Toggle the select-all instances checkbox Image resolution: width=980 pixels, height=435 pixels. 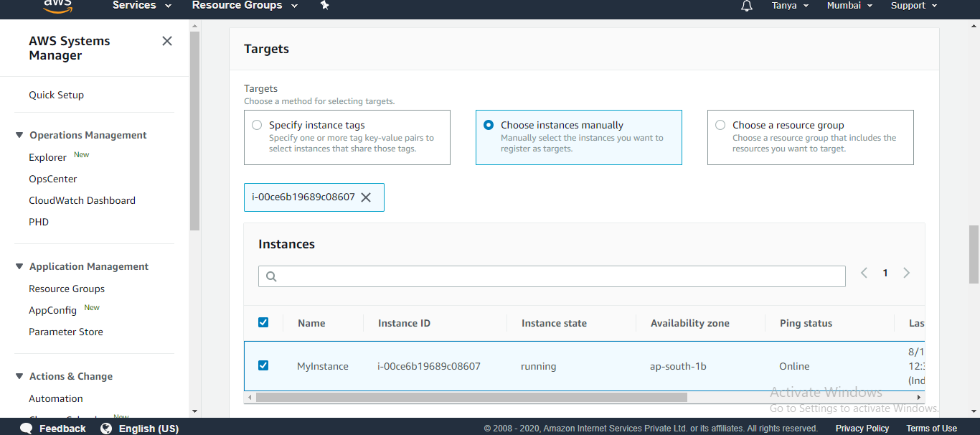point(263,322)
